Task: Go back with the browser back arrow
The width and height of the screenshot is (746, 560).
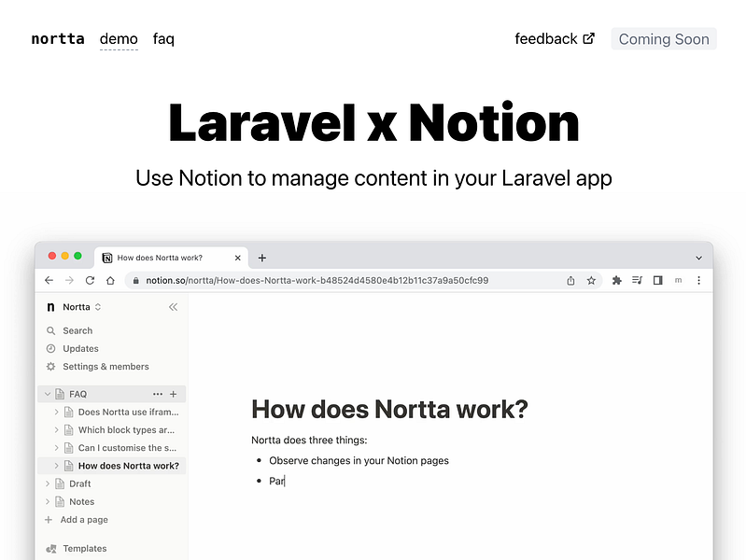Action: (49, 280)
